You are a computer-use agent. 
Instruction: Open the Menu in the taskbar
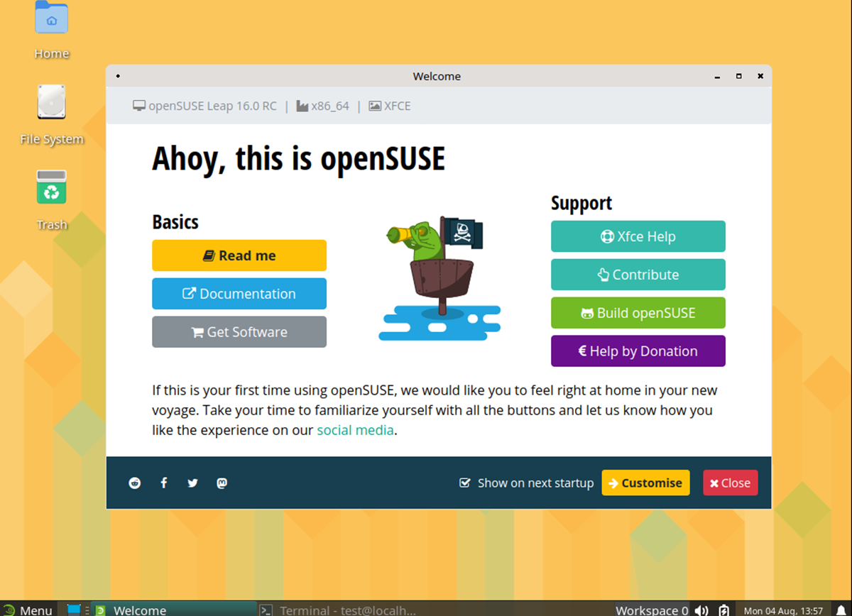point(30,610)
